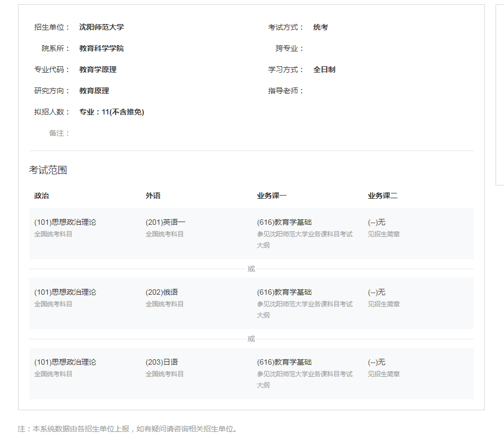Click the 考试范围 section heading
504x442 pixels.
pos(48,170)
